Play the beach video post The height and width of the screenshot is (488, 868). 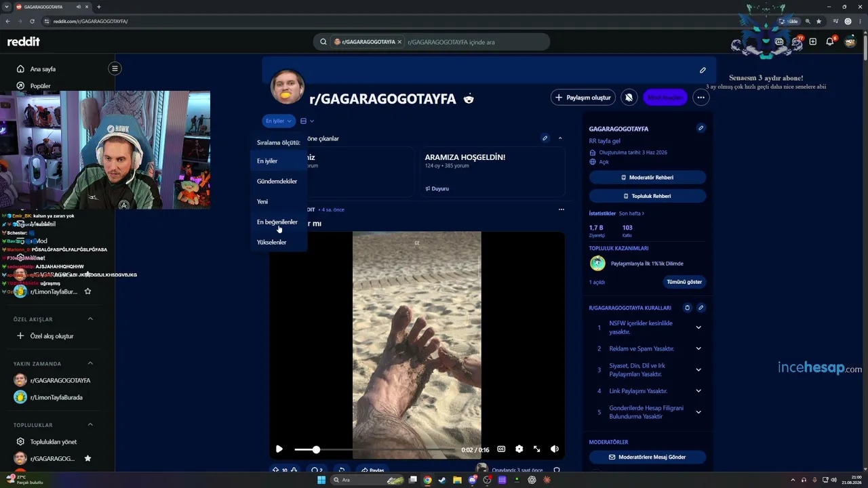(x=279, y=449)
